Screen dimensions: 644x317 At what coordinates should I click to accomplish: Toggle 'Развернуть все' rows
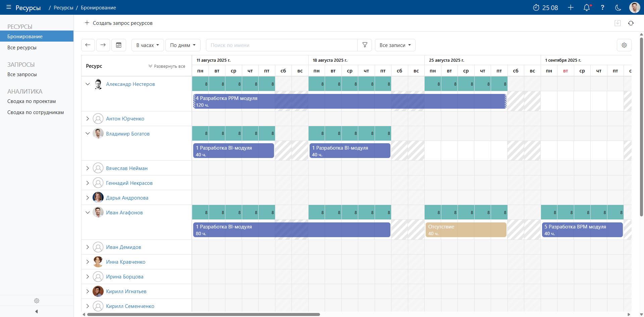pyautogui.click(x=167, y=66)
